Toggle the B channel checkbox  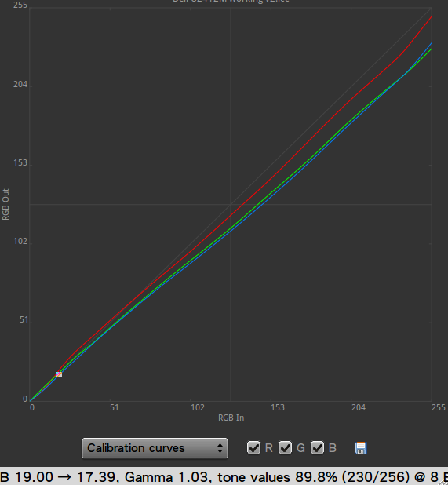click(x=317, y=447)
